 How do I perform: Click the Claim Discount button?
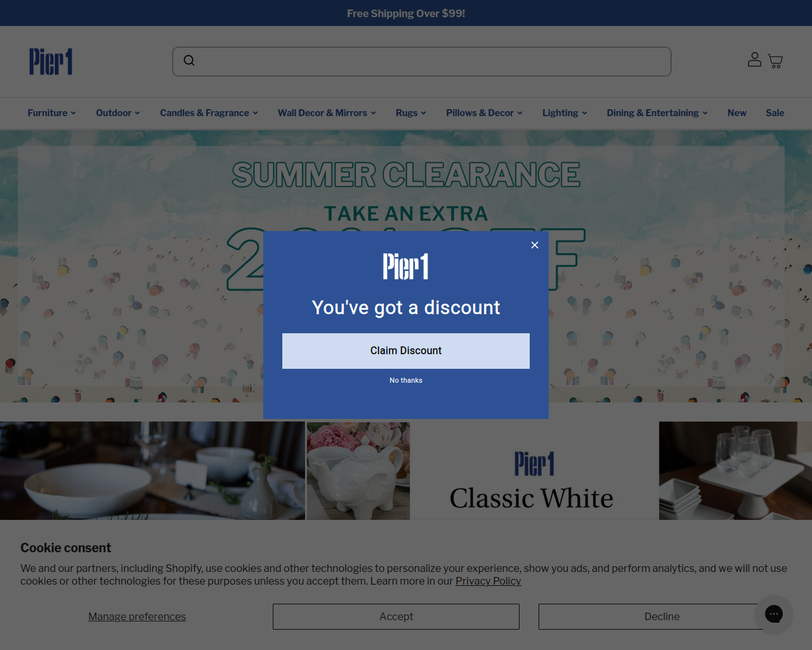406,351
